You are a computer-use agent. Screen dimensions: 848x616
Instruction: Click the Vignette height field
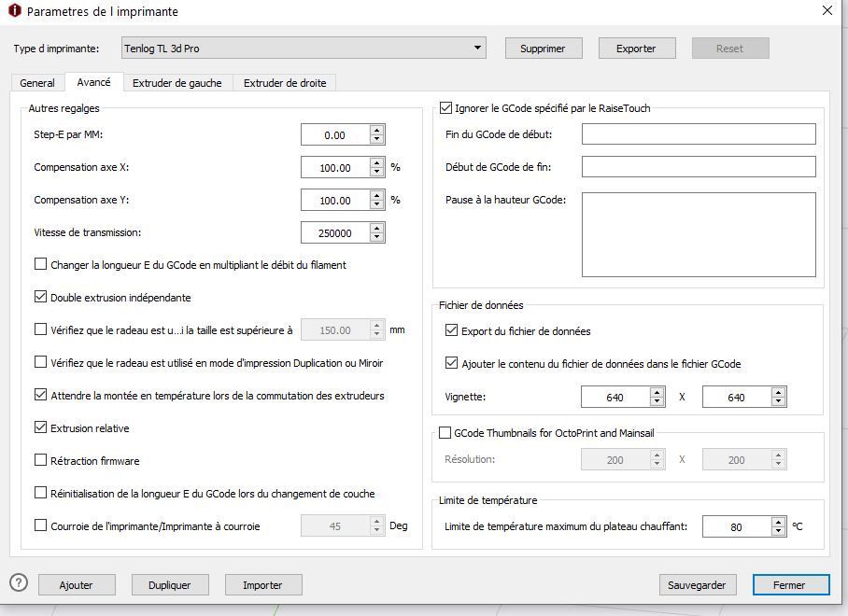[737, 398]
